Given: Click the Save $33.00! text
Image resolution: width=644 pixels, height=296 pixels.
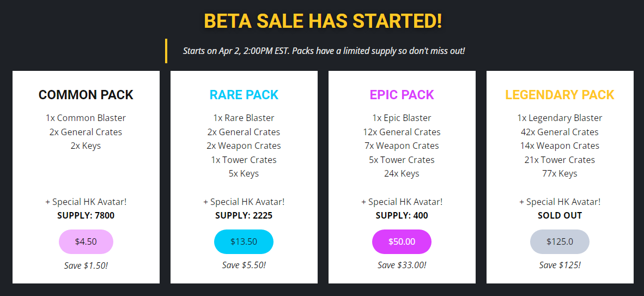Looking at the screenshot, I should tap(402, 265).
